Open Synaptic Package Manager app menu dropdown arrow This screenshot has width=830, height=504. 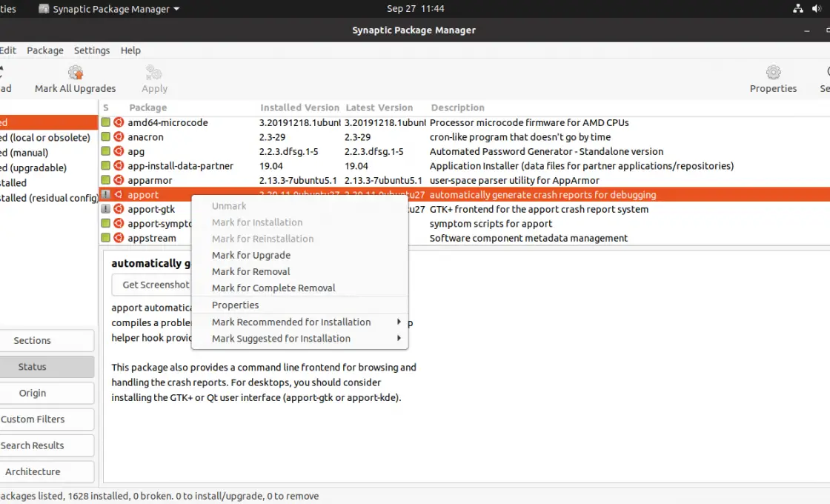[176, 9]
